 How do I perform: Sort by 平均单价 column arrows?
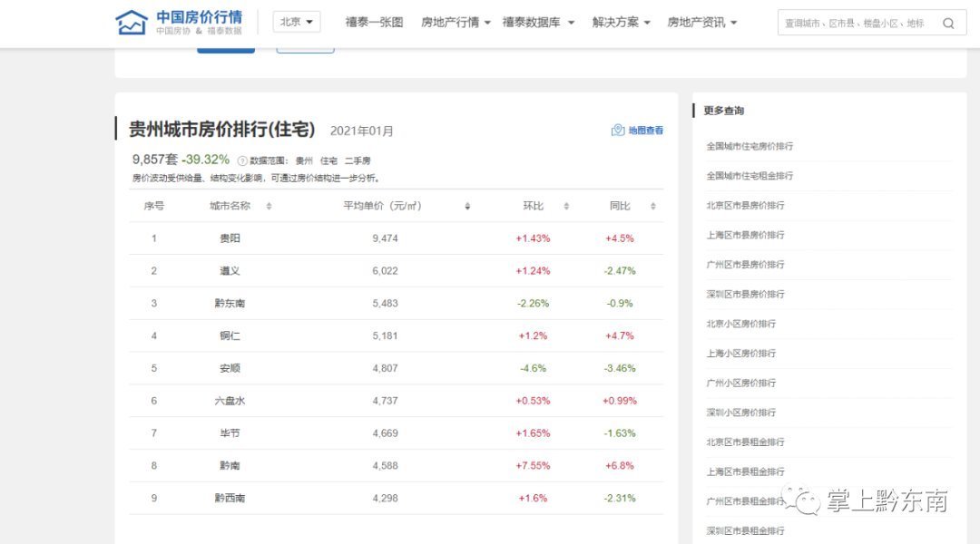coord(467,206)
